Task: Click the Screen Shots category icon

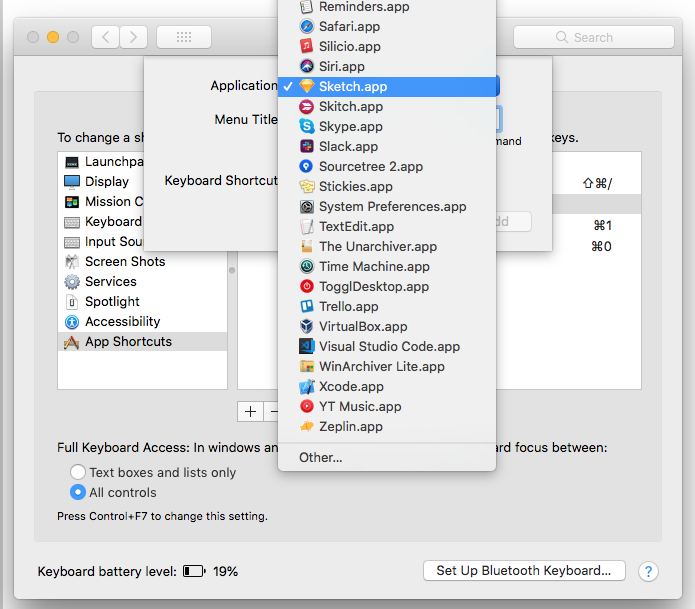Action: tap(72, 262)
